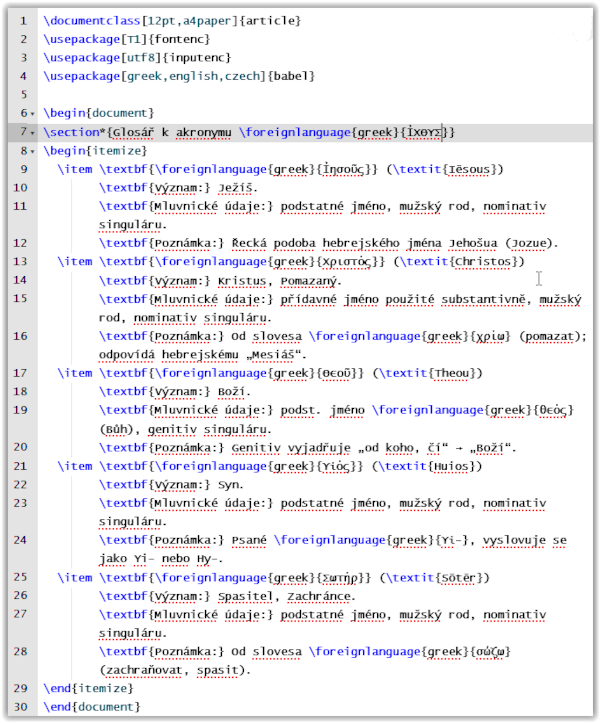
Task: Click line number 13 in the gutter
Action: pos(20,262)
